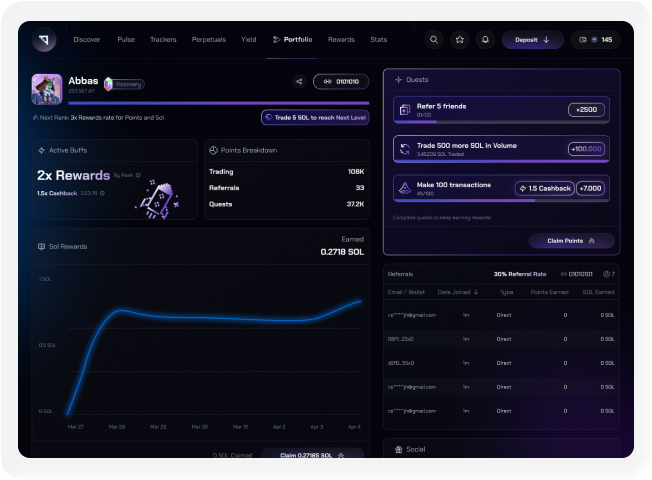The width and height of the screenshot is (652, 480).
Task: Click the Trade 500 more SOL quest icon
Action: click(x=405, y=149)
